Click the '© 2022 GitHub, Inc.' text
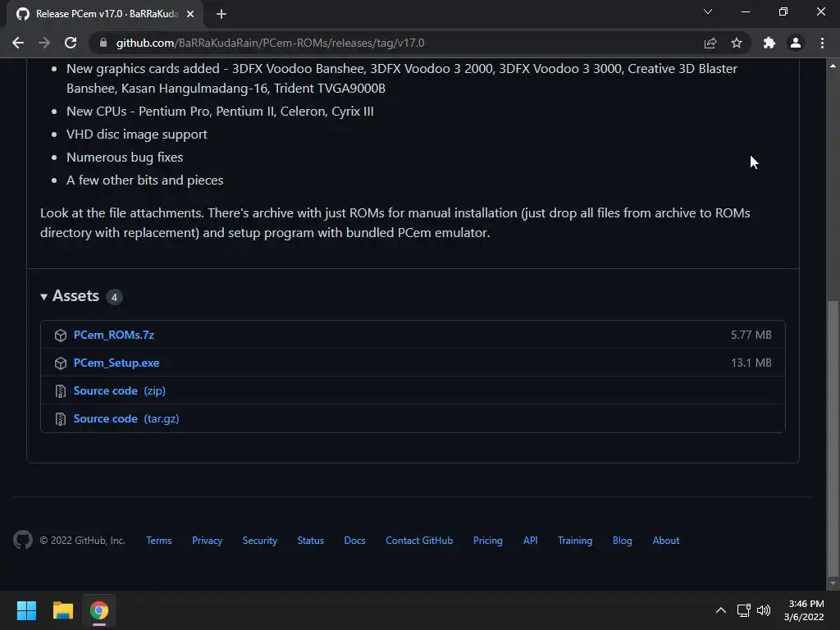 coord(82,541)
